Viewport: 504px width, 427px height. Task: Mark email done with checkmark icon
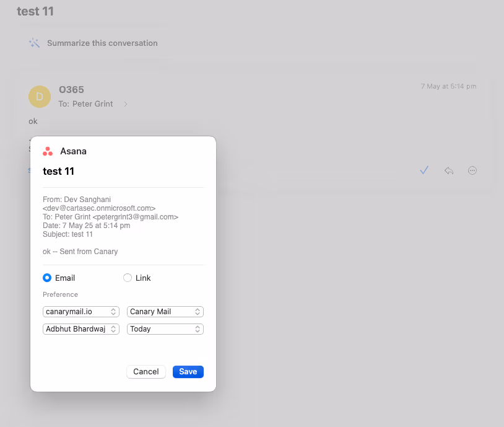point(424,170)
